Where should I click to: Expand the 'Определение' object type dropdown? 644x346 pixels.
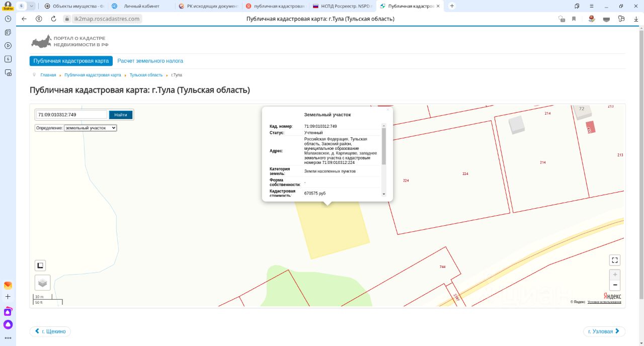coord(90,128)
